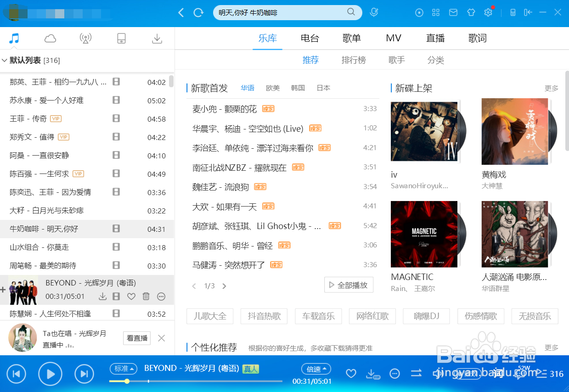The width and height of the screenshot is (569, 392).
Task: Favorite 光辉岁月 with row heart icon
Action: [131, 297]
